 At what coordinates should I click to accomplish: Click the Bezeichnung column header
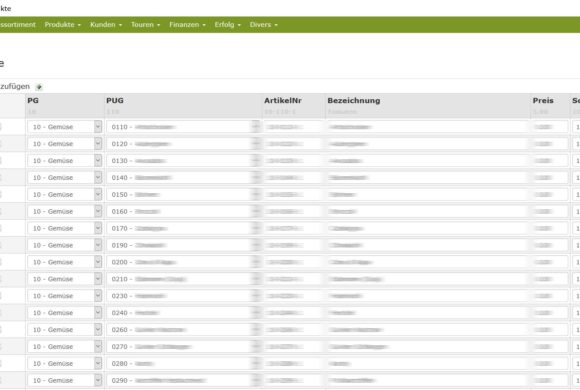tap(354, 101)
